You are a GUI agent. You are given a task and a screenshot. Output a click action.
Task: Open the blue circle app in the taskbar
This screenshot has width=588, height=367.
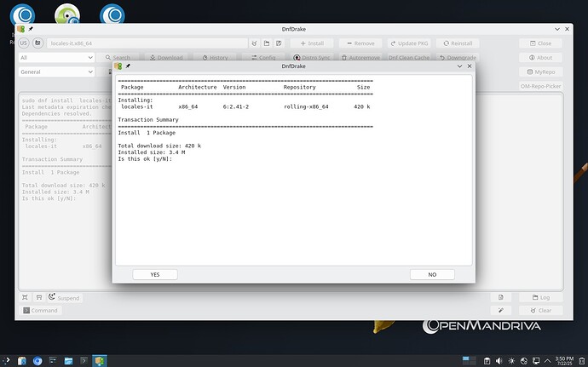tap(37, 361)
